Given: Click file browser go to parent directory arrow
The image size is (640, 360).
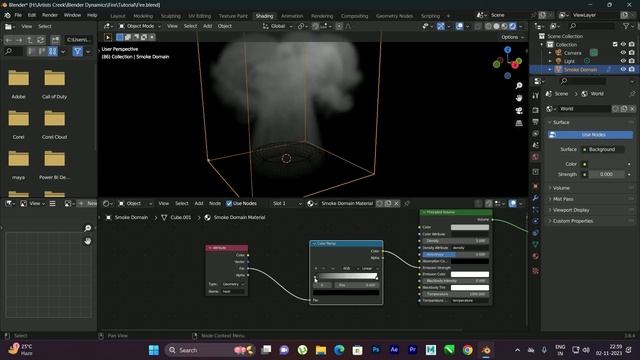Looking at the screenshot, I should click(x=30, y=40).
